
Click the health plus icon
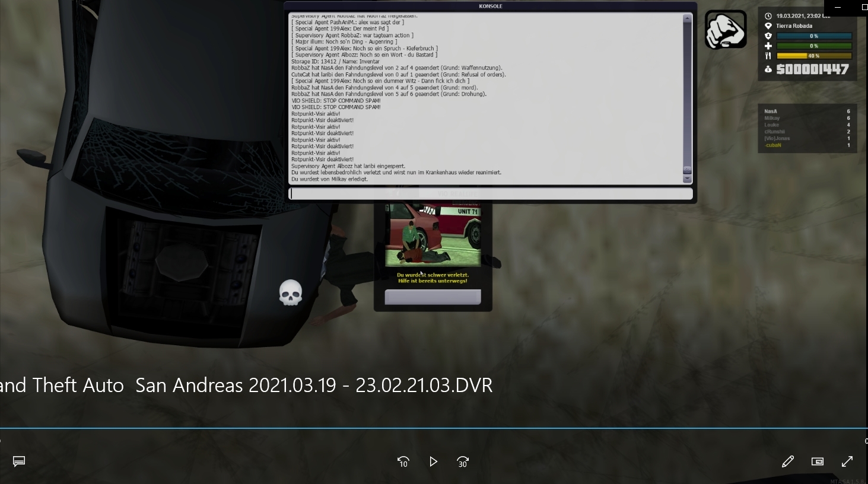[x=768, y=46]
